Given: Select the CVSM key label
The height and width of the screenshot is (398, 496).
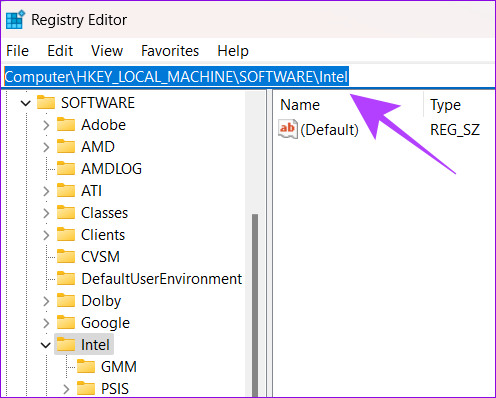Looking at the screenshot, I should pos(100,257).
